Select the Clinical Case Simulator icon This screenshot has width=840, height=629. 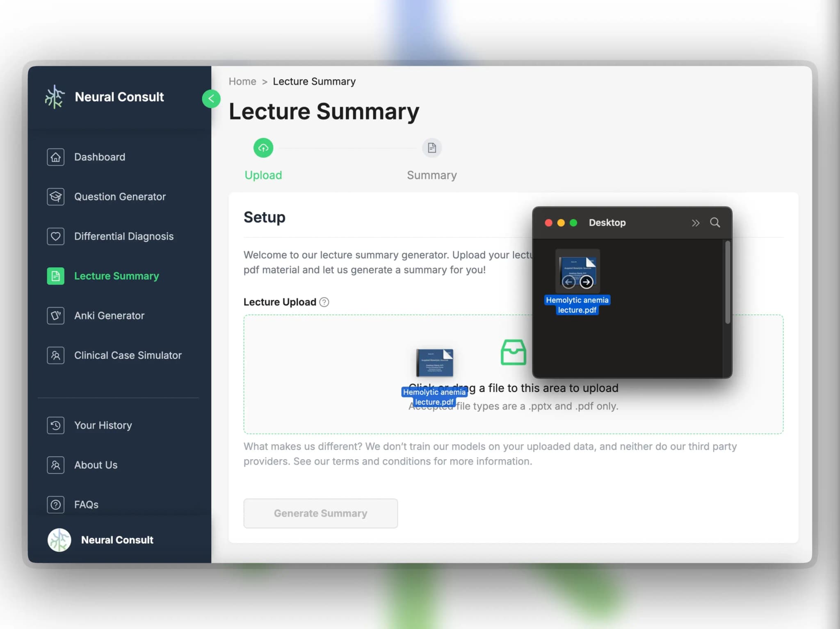point(55,356)
